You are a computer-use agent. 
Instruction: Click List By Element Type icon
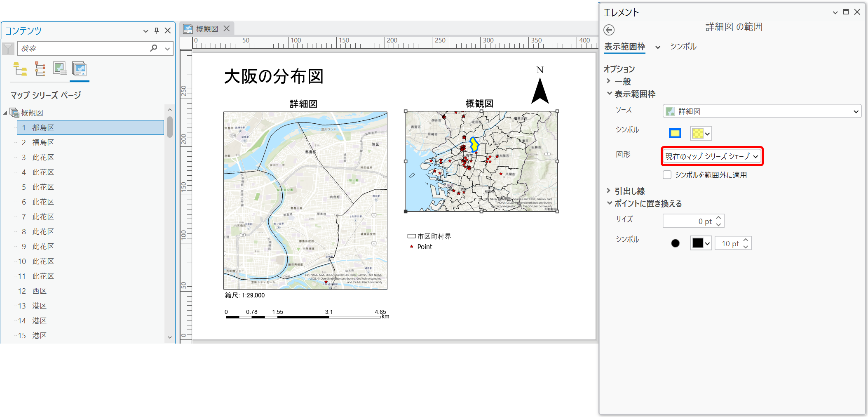[x=40, y=69]
